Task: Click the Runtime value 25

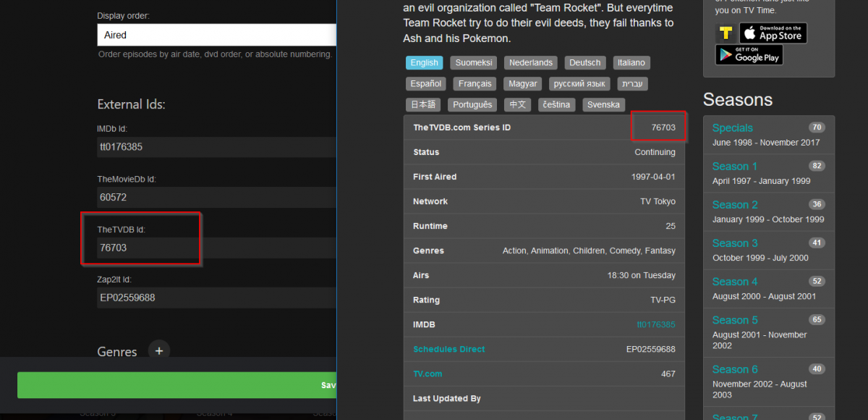Action: pyautogui.click(x=671, y=226)
